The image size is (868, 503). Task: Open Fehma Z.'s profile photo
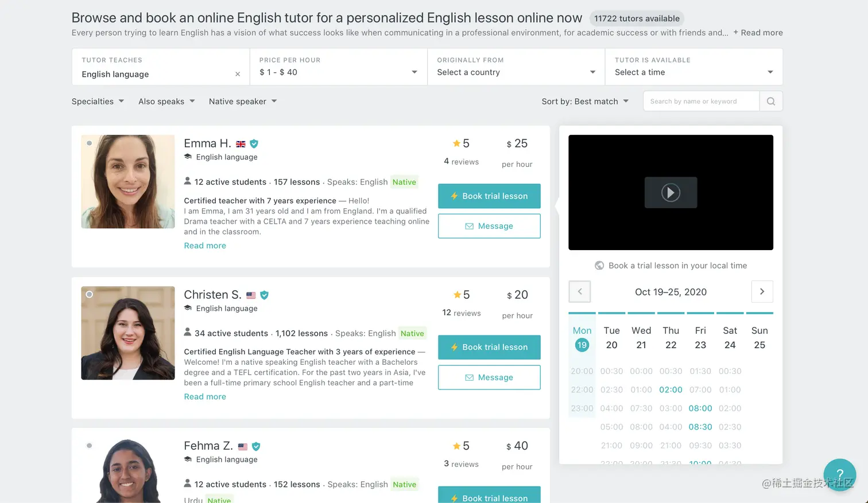point(128,470)
